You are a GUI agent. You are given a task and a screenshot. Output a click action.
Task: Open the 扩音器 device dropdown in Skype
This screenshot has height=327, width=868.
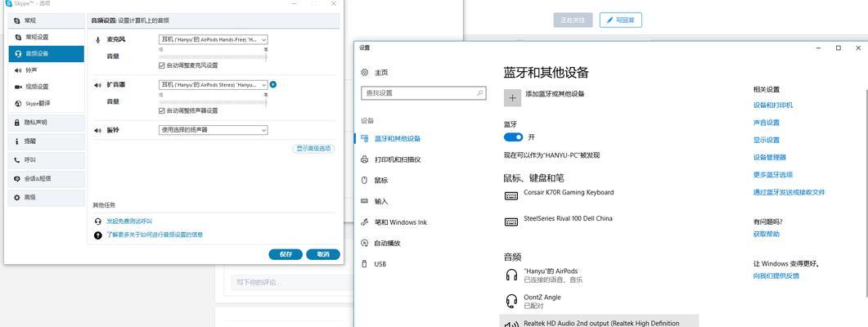point(214,85)
